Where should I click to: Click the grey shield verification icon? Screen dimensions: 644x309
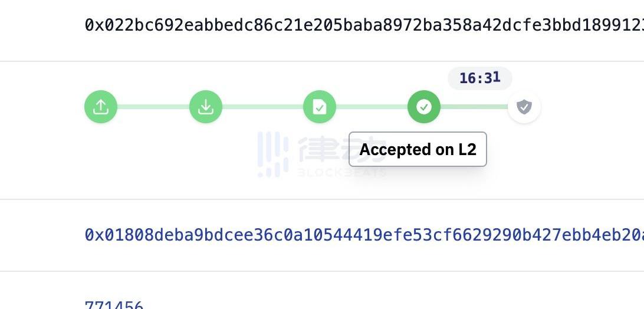(524, 107)
